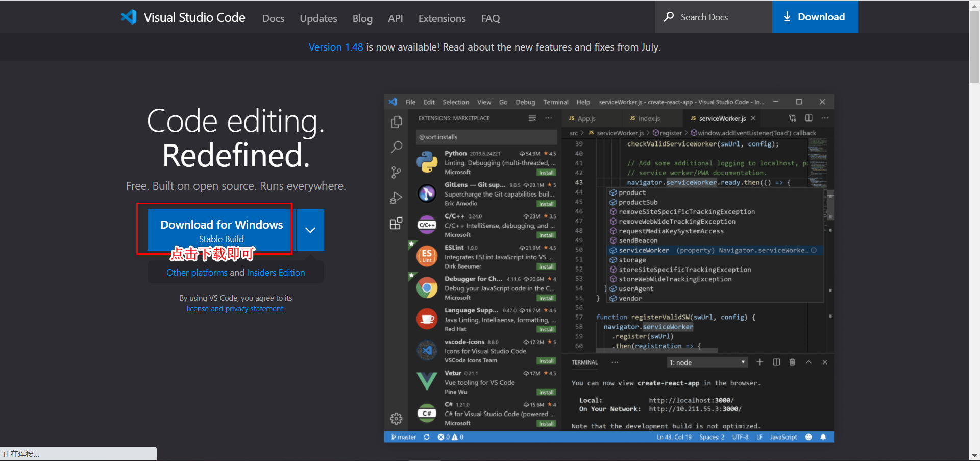Click the Vetur extension icon
Image resolution: width=980 pixels, height=461 pixels.
click(x=427, y=382)
